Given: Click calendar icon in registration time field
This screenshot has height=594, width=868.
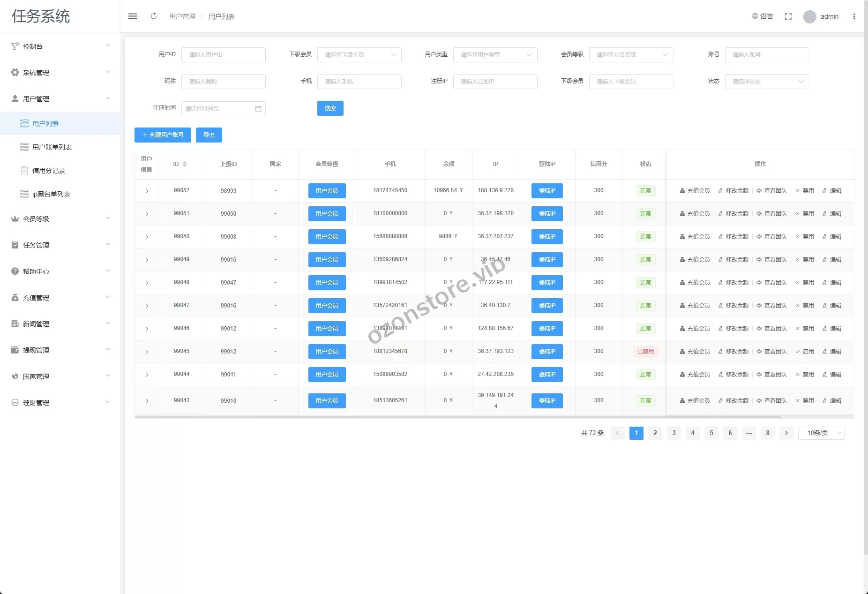Looking at the screenshot, I should click(258, 109).
